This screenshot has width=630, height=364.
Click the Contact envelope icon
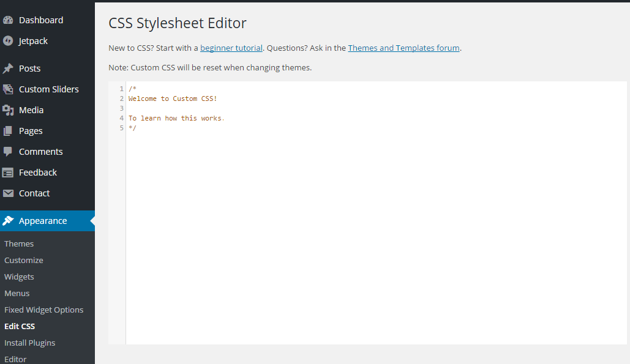[x=7, y=193]
